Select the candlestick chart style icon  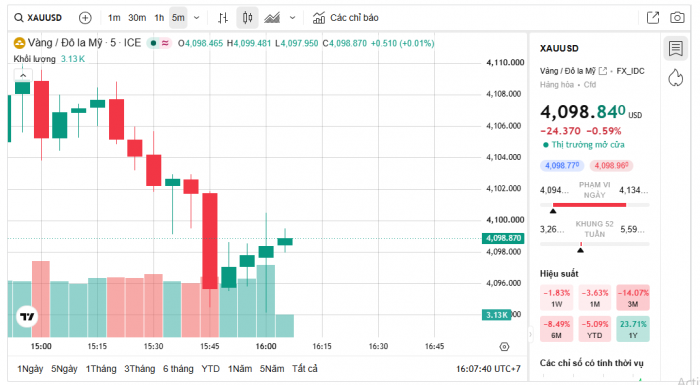click(x=247, y=18)
